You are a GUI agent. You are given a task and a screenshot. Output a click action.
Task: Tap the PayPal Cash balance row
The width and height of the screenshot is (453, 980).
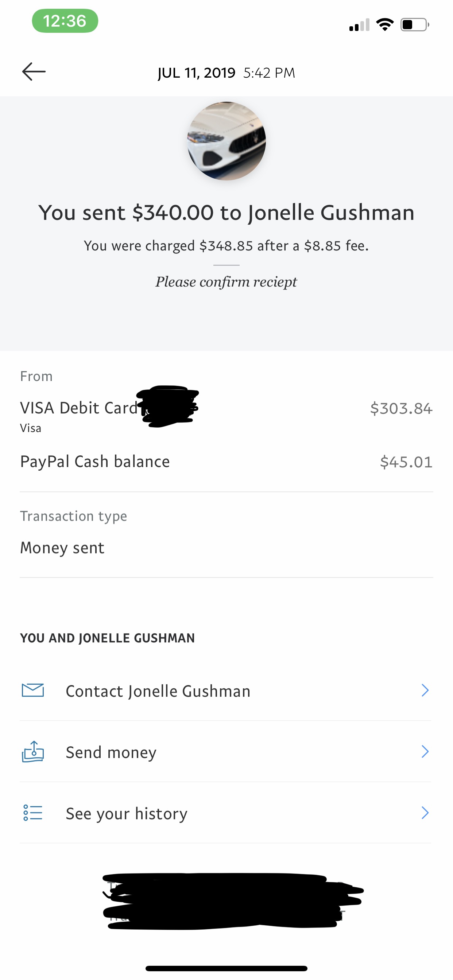click(226, 462)
